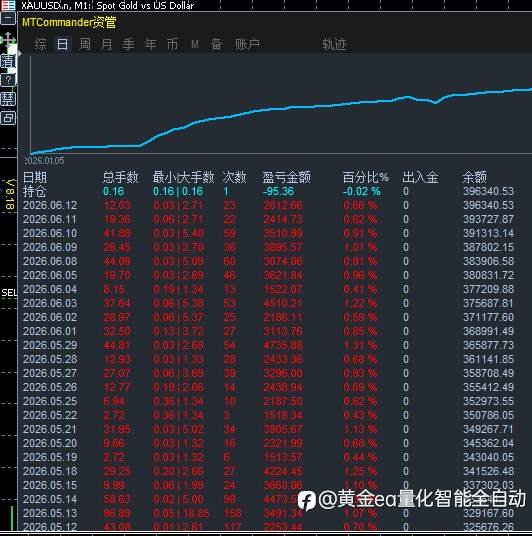Switch to the 综 summary tab
This screenshot has height=536, width=532.
(40, 44)
